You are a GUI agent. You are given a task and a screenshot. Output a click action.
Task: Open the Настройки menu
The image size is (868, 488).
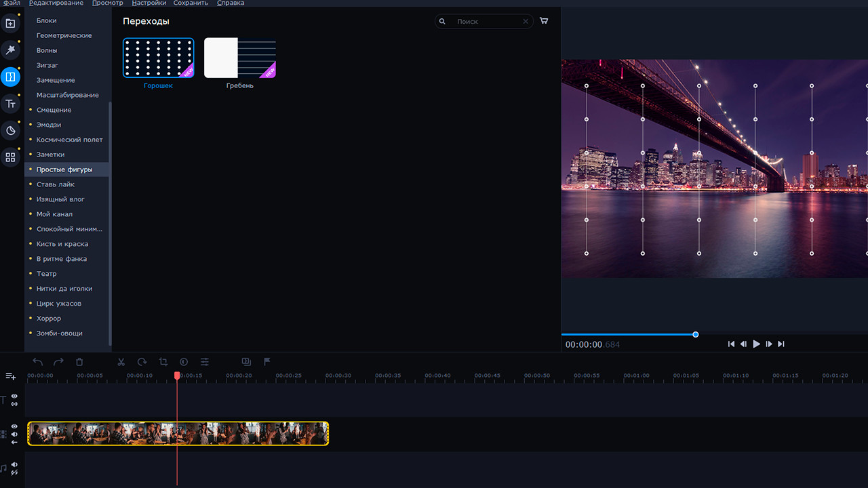[149, 3]
